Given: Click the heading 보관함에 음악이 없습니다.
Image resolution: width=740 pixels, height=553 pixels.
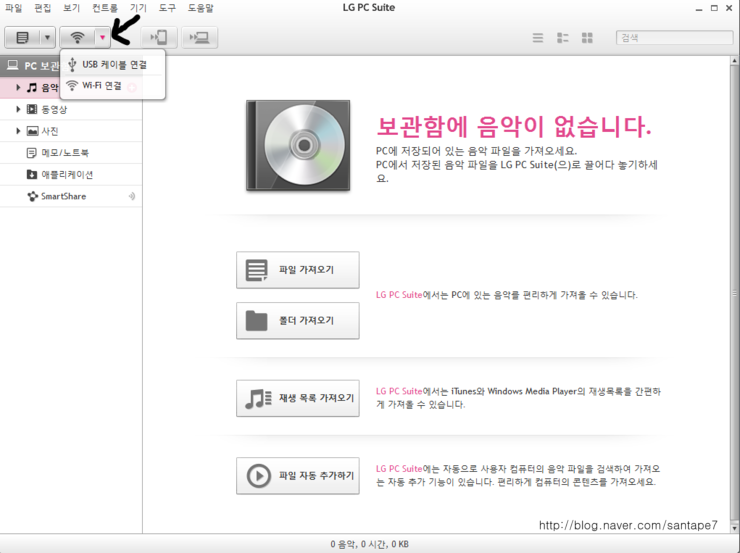Looking at the screenshot, I should click(x=514, y=126).
